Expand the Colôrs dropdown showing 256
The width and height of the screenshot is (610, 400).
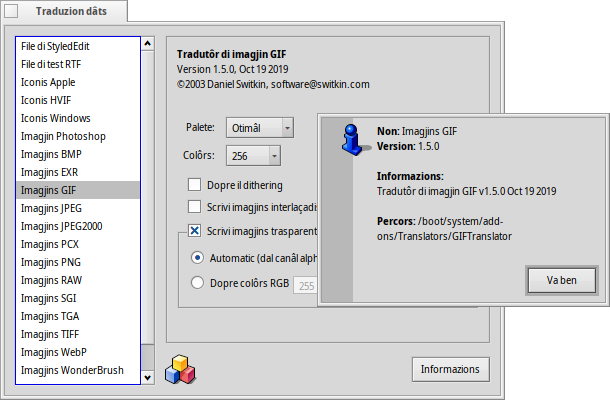[x=254, y=156]
